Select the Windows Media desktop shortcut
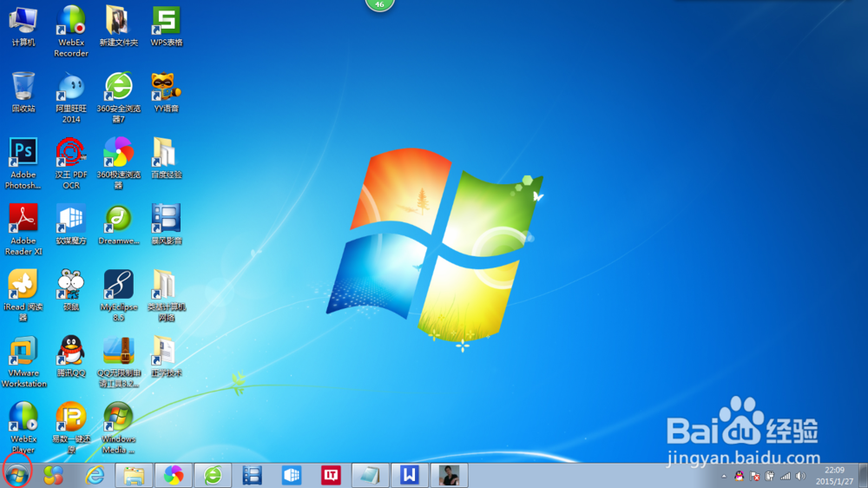The image size is (868, 488). (x=118, y=427)
